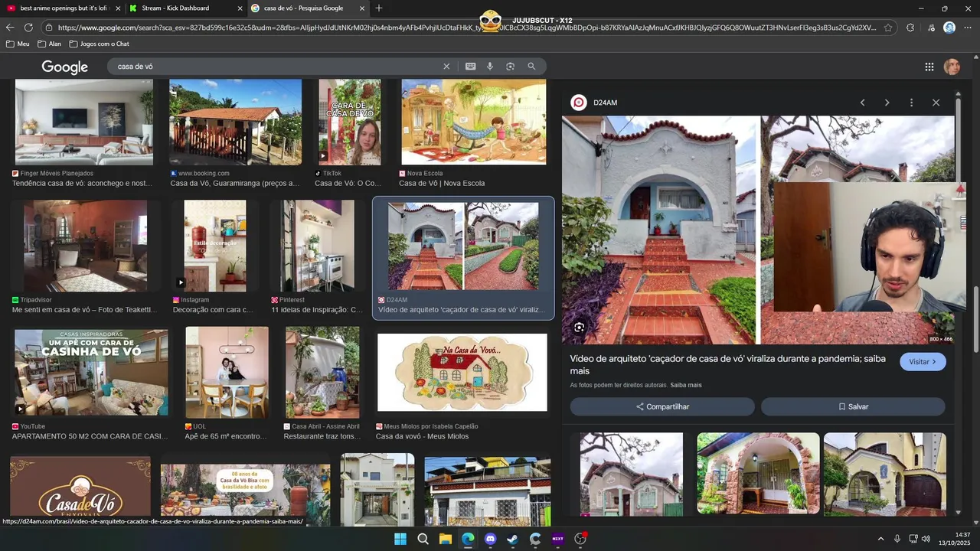The height and width of the screenshot is (551, 980).
Task: Go to the Google logo homepage
Action: pos(65,67)
